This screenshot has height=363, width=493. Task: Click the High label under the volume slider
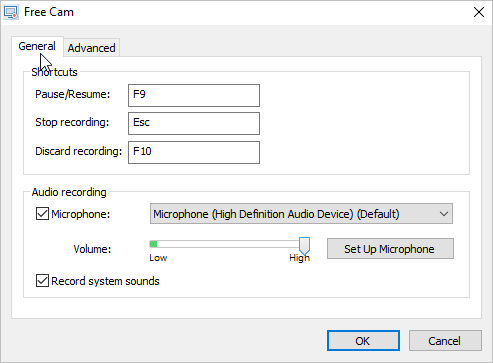click(x=299, y=258)
